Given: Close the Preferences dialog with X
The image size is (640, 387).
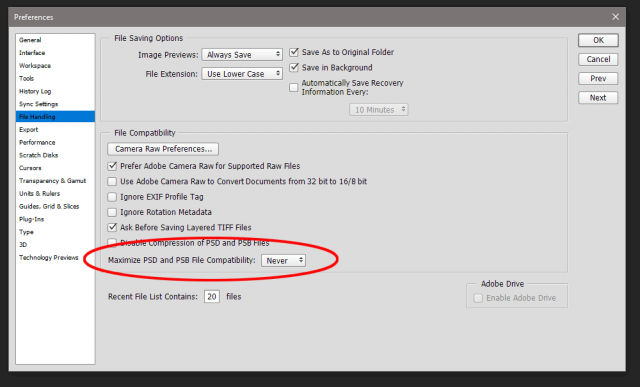Looking at the screenshot, I should tap(616, 17).
